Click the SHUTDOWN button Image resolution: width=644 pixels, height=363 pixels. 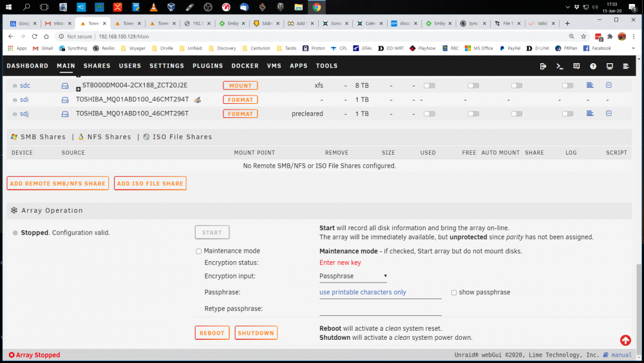pos(256,333)
